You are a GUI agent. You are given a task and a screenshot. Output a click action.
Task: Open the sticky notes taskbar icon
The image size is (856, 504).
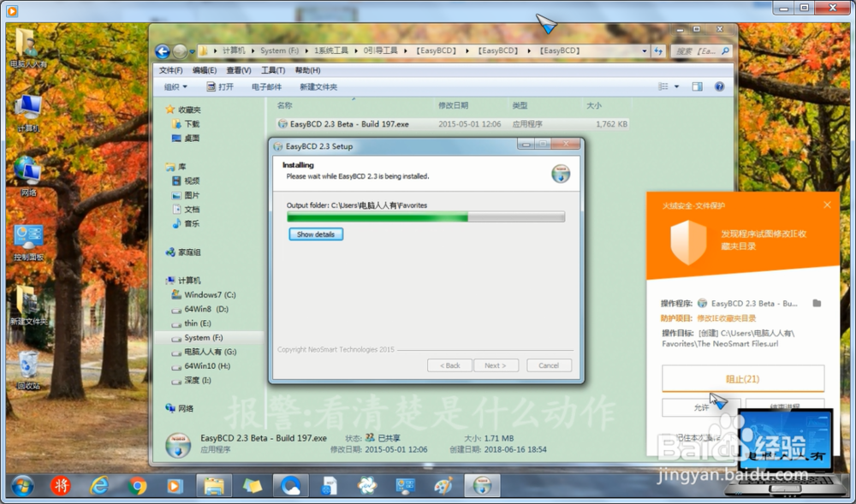pos(253,485)
